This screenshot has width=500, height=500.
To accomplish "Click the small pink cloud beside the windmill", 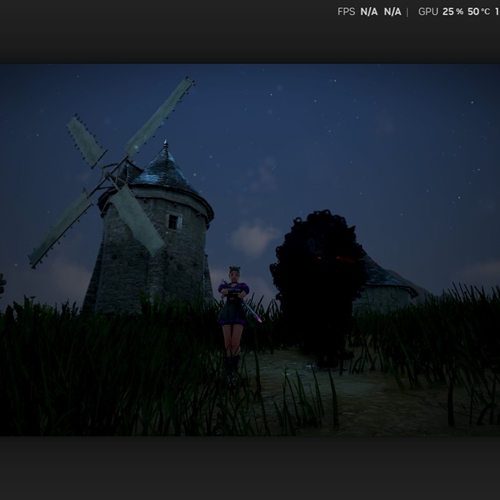I will click(253, 237).
